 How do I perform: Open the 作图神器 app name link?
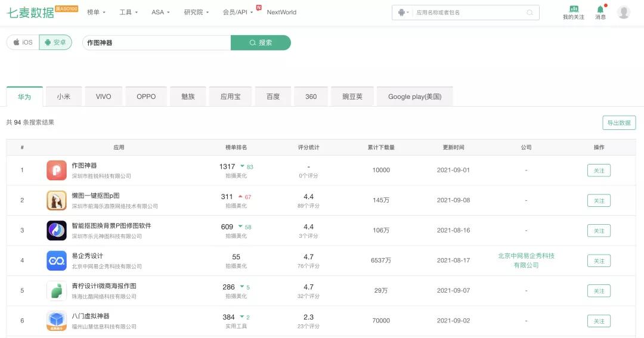[84, 166]
